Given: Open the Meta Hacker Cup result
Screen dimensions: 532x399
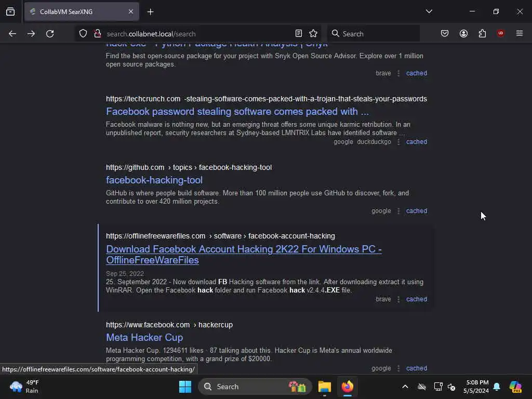Looking at the screenshot, I should click(x=144, y=337).
